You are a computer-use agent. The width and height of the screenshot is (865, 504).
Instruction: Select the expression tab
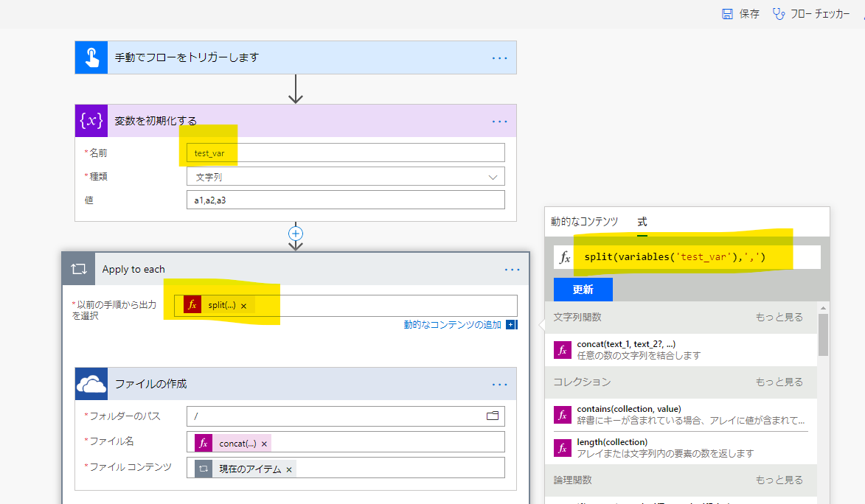tap(642, 222)
